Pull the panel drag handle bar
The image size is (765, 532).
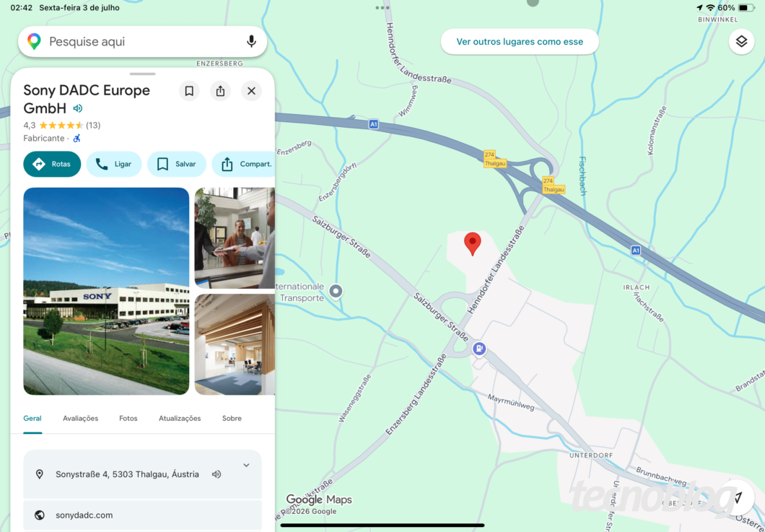click(142, 74)
